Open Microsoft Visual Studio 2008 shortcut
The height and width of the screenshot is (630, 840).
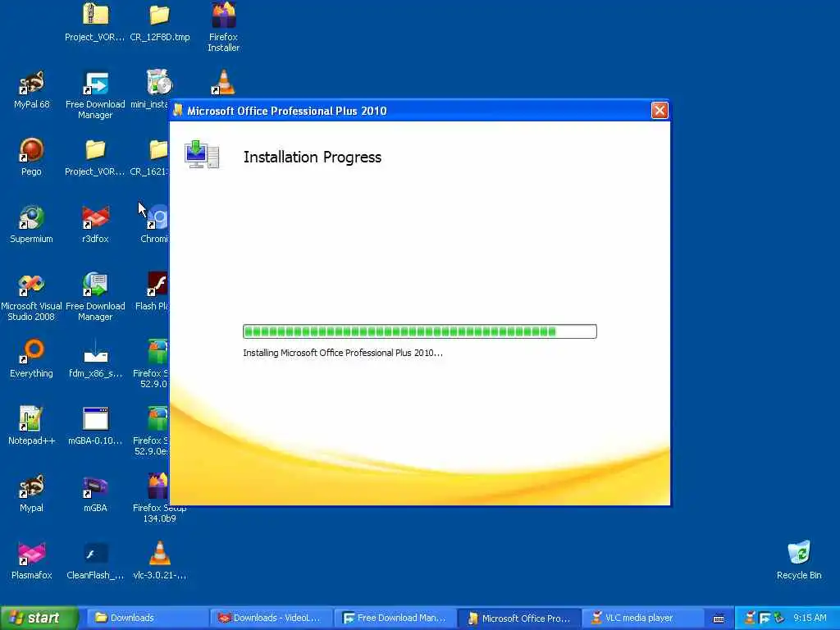coord(32,285)
